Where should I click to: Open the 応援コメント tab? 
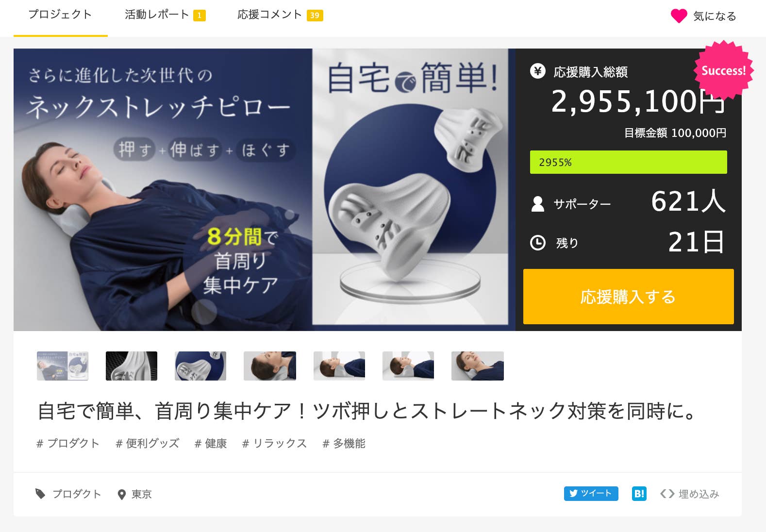pos(280,15)
